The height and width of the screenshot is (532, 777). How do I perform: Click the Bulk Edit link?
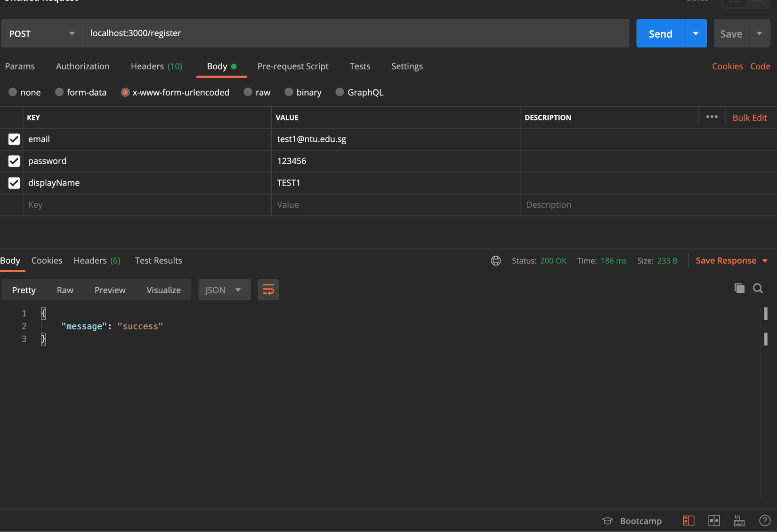click(x=749, y=118)
